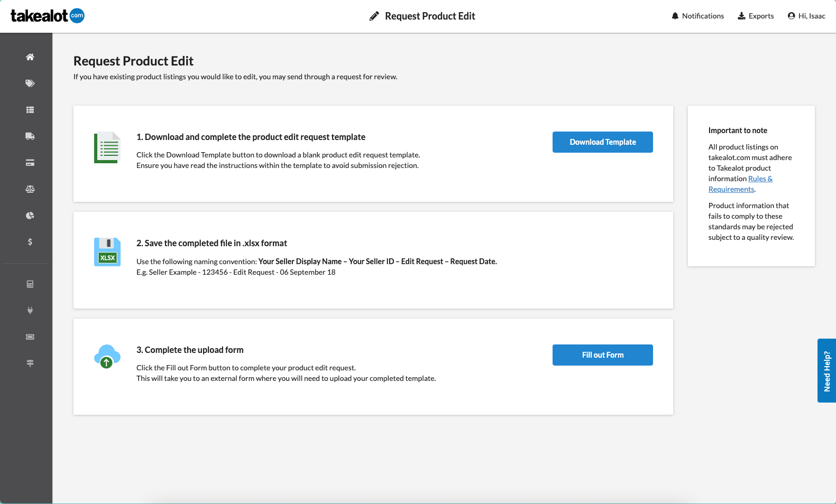Open the balance scale sidebar icon
The height and width of the screenshot is (504, 836).
tap(30, 189)
